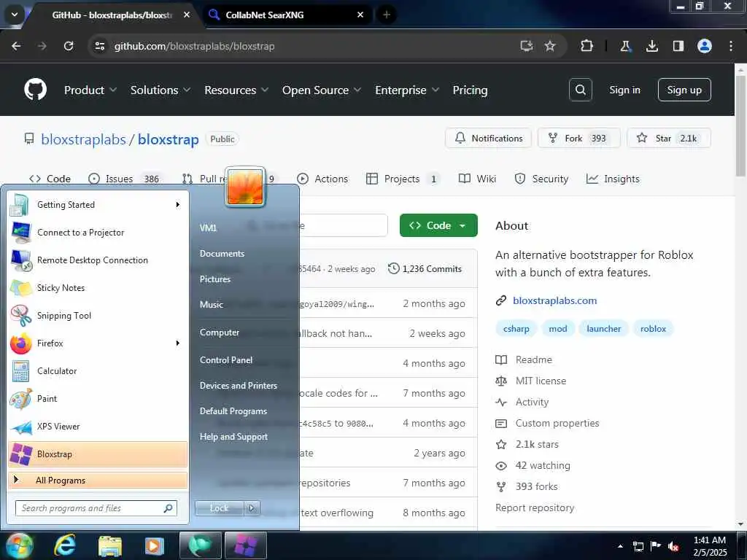Click the Bloxstrap taskbar icon
Screen dimensions: 747x560
(245, 545)
